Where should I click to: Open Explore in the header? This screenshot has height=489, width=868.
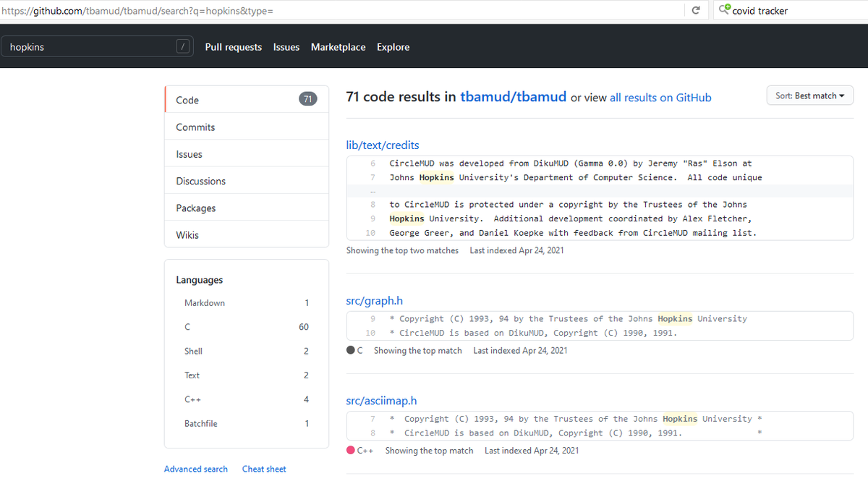393,47
